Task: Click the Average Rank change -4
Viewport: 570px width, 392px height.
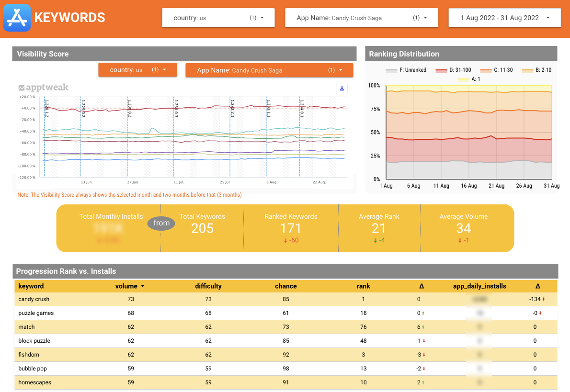Action: click(379, 240)
